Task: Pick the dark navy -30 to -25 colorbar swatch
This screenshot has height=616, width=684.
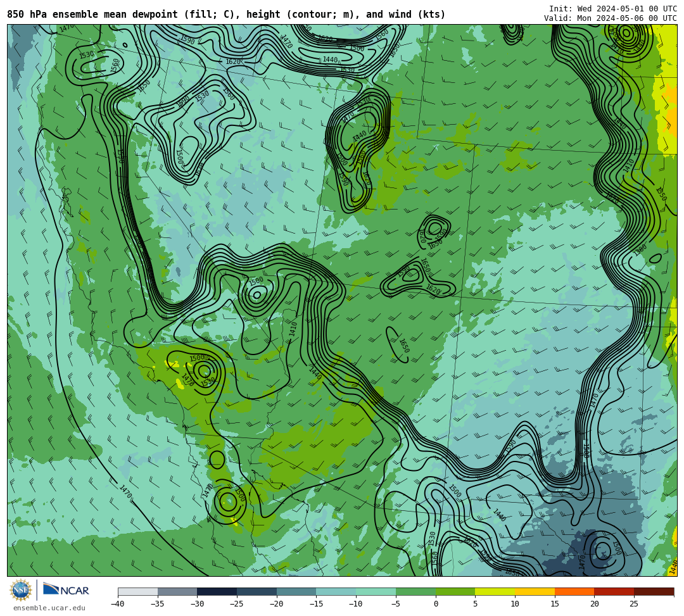Action: click(x=217, y=591)
